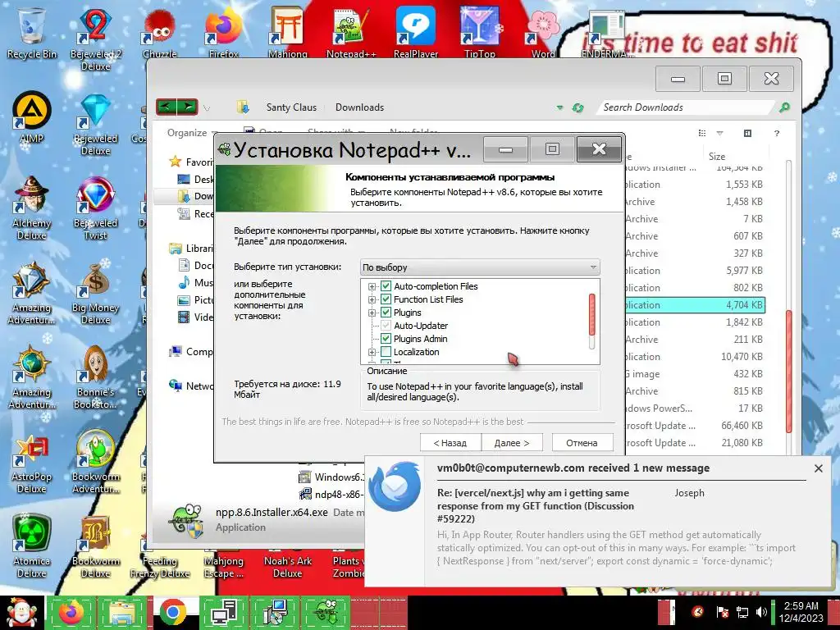The width and height of the screenshot is (840, 630).
Task: Expand the Function List Files tree node
Action: [372, 299]
